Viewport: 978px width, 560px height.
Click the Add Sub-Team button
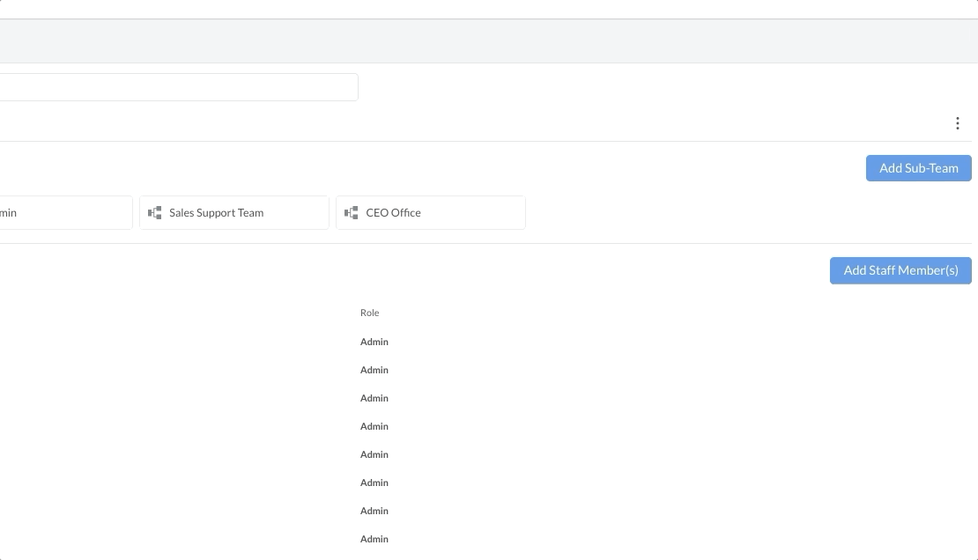(x=918, y=168)
